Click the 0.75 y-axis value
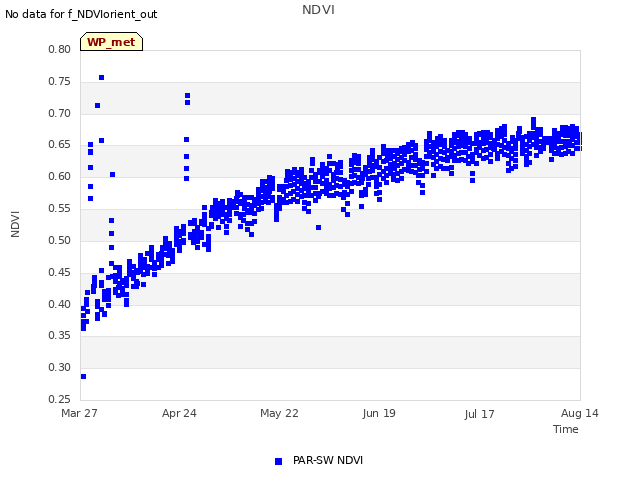Viewport: 640px width, 480px height. point(60,81)
